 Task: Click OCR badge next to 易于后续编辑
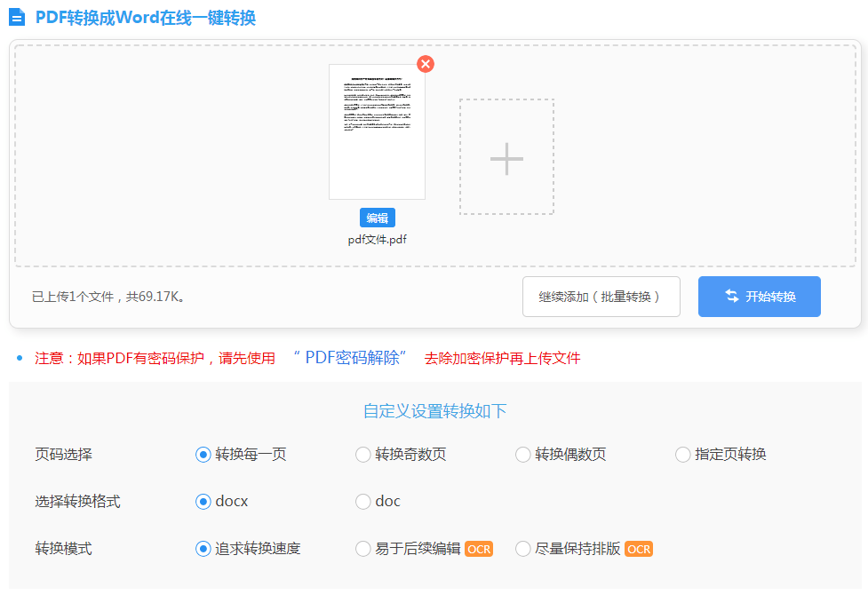click(479, 549)
